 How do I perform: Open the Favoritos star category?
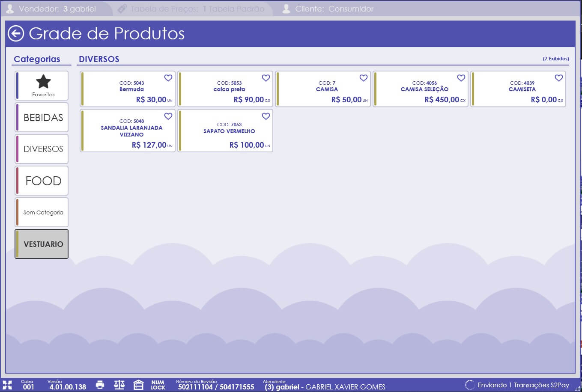pos(42,86)
